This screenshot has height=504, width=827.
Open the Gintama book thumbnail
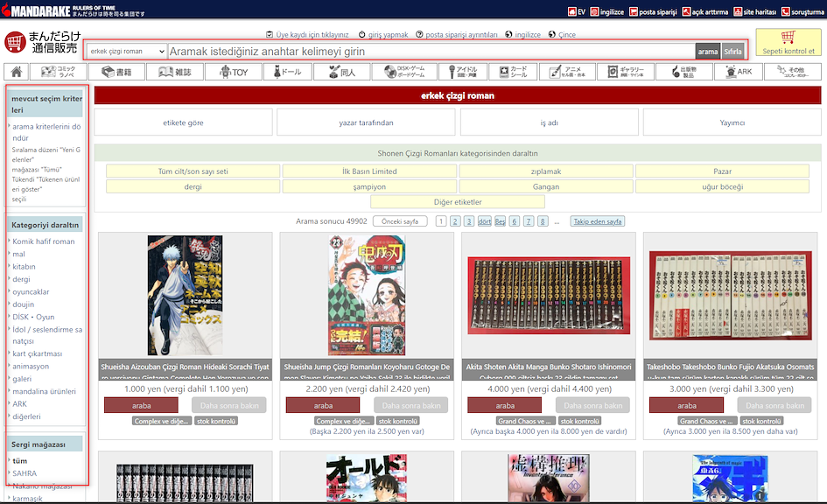[x=186, y=295]
